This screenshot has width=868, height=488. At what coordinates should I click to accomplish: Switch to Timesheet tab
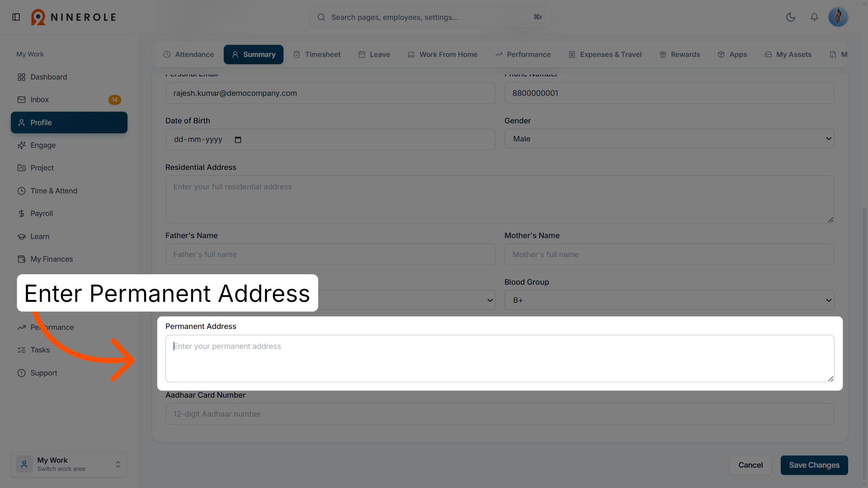[317, 54]
